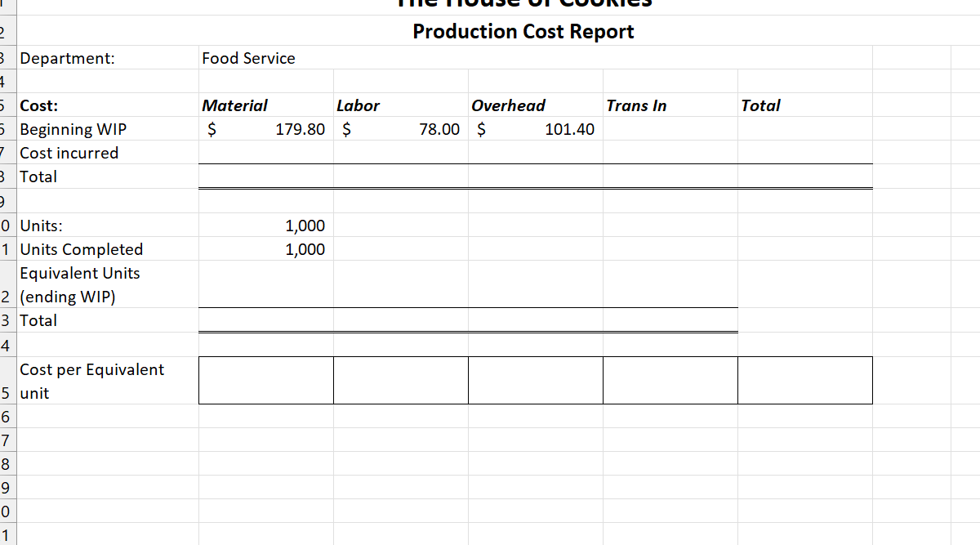Select the 78.00 labor cost cell
This screenshot has height=545, width=980.
(x=401, y=129)
